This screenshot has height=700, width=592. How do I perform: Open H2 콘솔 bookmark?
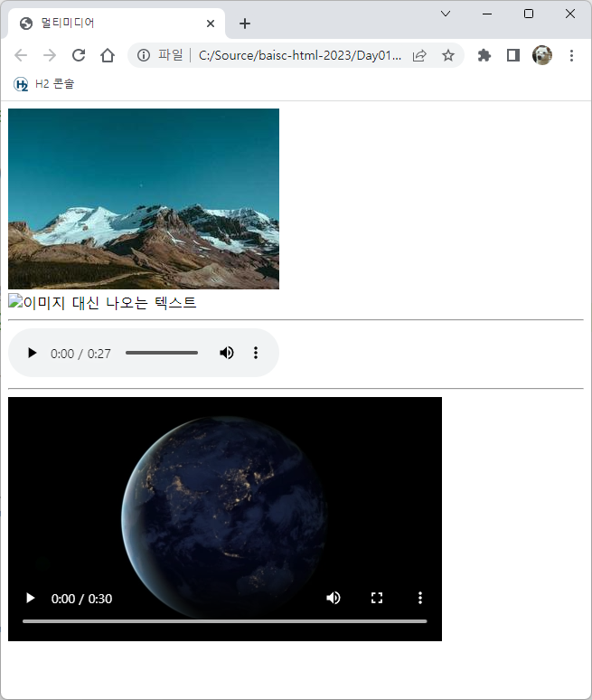[x=44, y=84]
